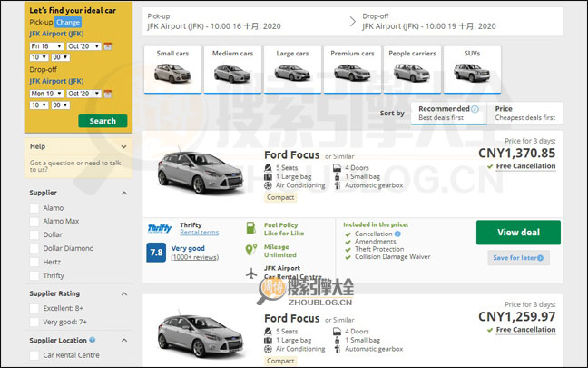Viewport: 588px width, 368px height.
Task: Select the SUVs category
Action: tap(472, 69)
